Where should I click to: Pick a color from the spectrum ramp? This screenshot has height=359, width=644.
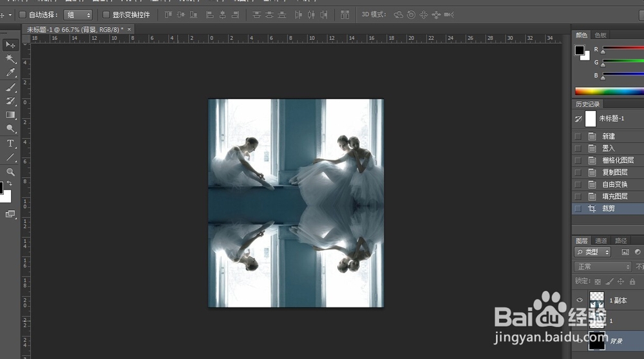(609, 92)
